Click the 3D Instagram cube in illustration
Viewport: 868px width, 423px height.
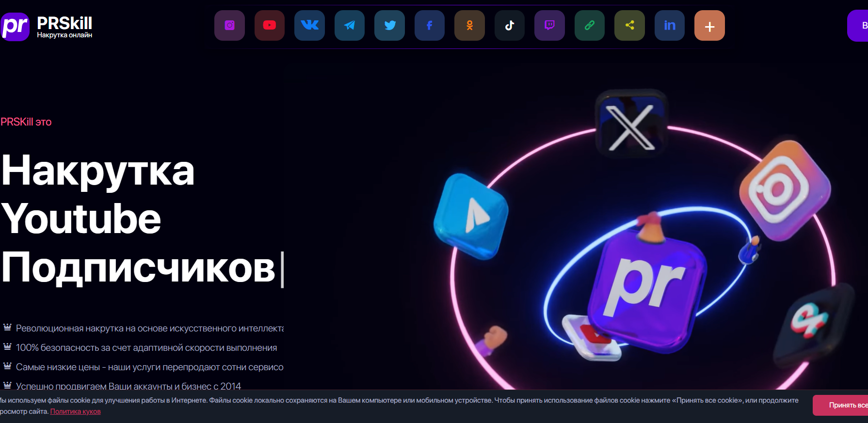coord(785,189)
